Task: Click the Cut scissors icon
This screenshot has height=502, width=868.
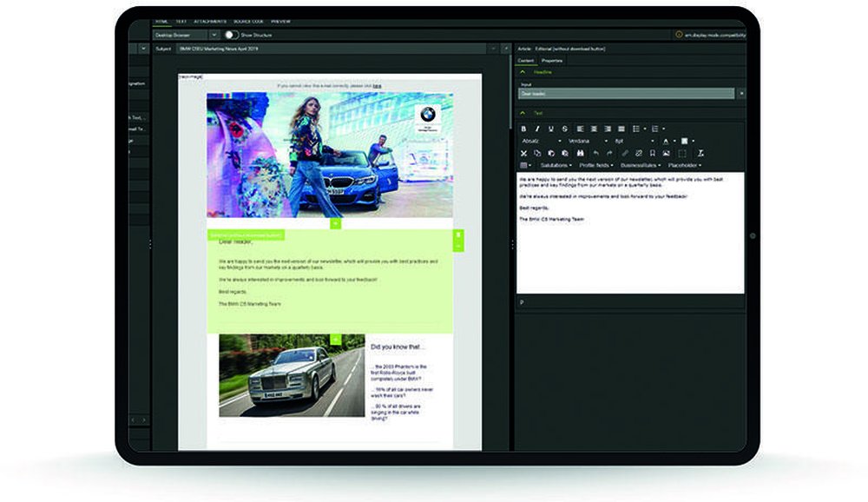Action: tap(523, 153)
